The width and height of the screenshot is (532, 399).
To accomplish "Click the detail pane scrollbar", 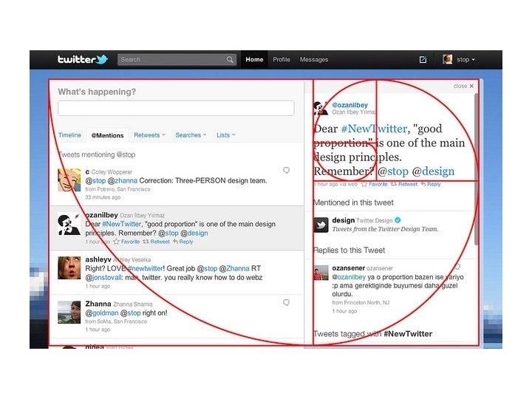I will [476, 169].
